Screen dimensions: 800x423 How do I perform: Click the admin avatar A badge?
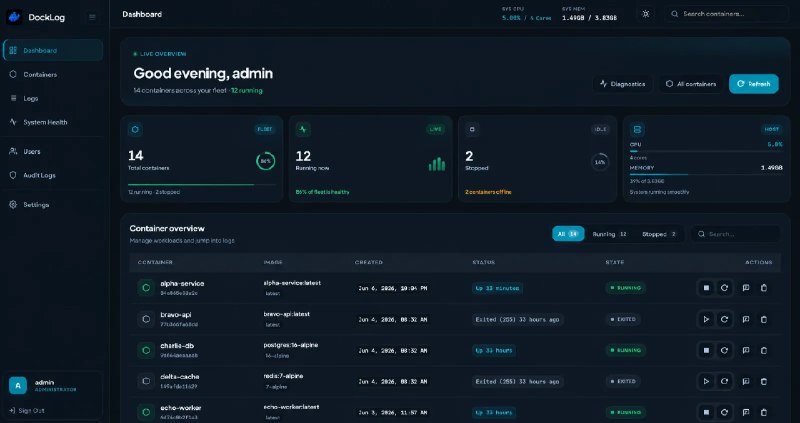[x=18, y=386]
